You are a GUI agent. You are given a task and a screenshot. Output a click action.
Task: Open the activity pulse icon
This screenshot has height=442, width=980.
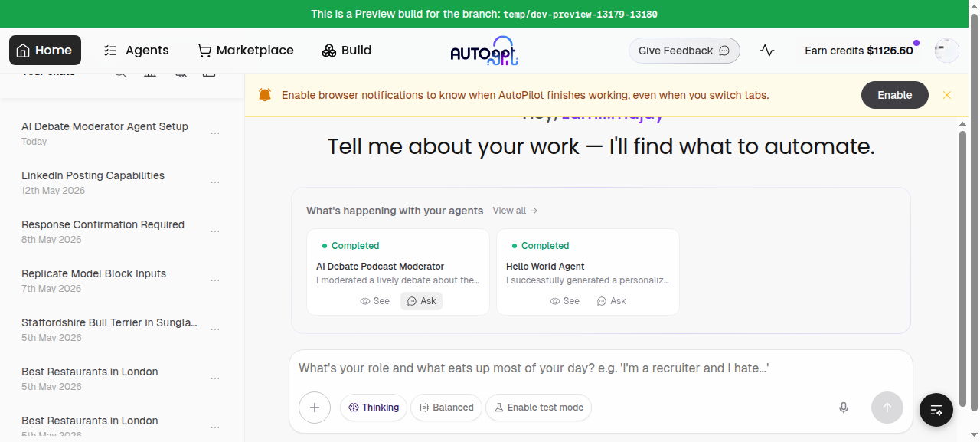[x=767, y=51]
